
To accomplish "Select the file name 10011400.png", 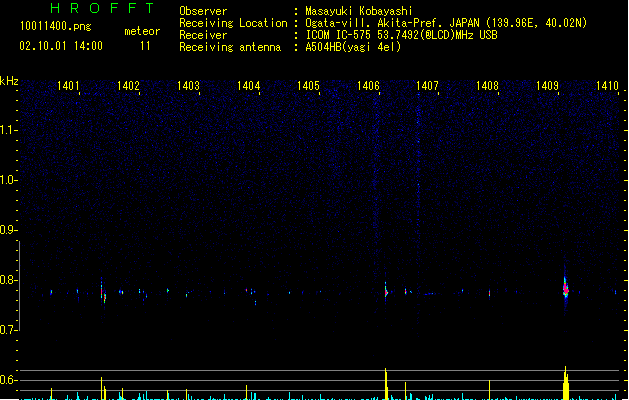I will coord(55,26).
